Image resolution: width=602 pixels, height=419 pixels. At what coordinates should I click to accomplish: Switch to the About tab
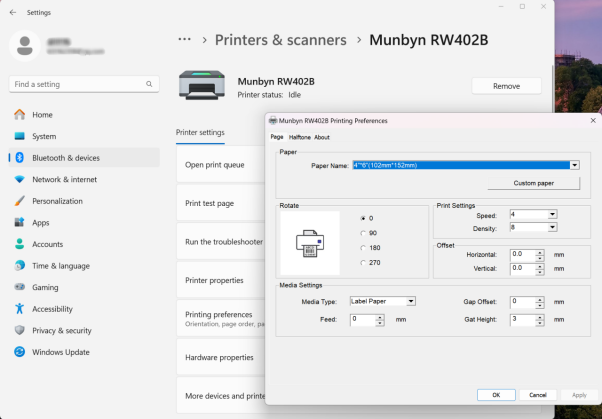(x=322, y=137)
